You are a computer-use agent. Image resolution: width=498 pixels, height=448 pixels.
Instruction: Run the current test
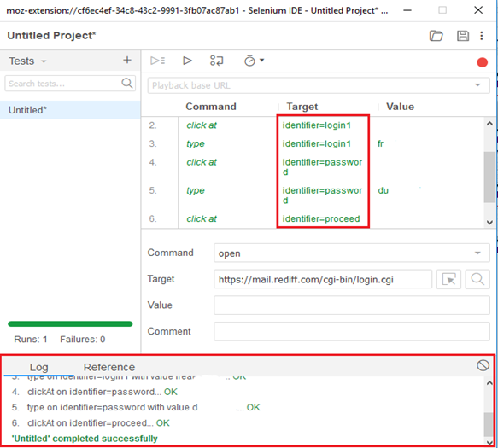187,61
